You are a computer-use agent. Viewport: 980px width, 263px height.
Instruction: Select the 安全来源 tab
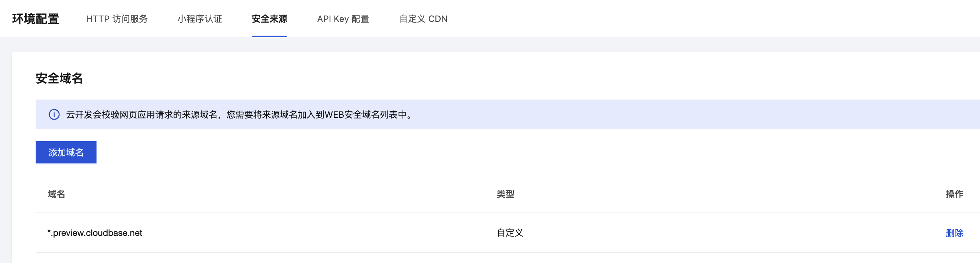pos(269,19)
